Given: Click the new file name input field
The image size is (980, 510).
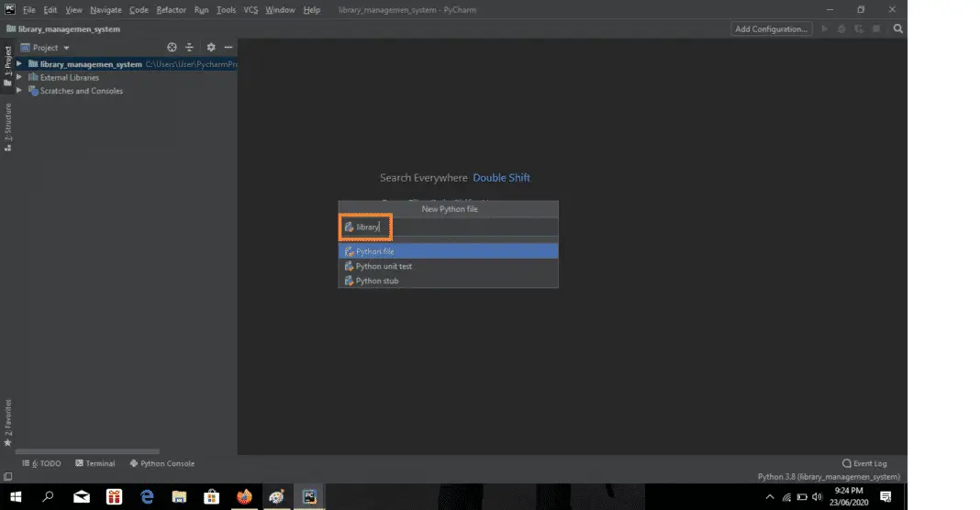Looking at the screenshot, I should 459,227.
